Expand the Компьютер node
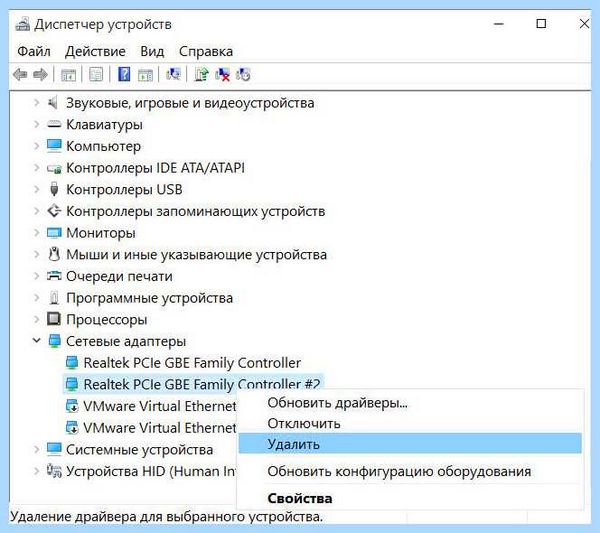Image resolution: width=600 pixels, height=533 pixels. [x=36, y=146]
